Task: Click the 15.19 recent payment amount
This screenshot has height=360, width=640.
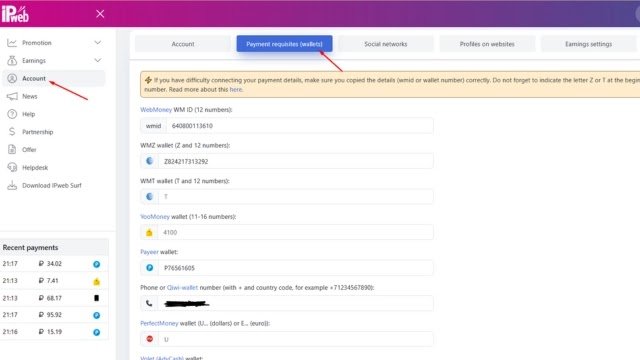Action: tap(50, 332)
